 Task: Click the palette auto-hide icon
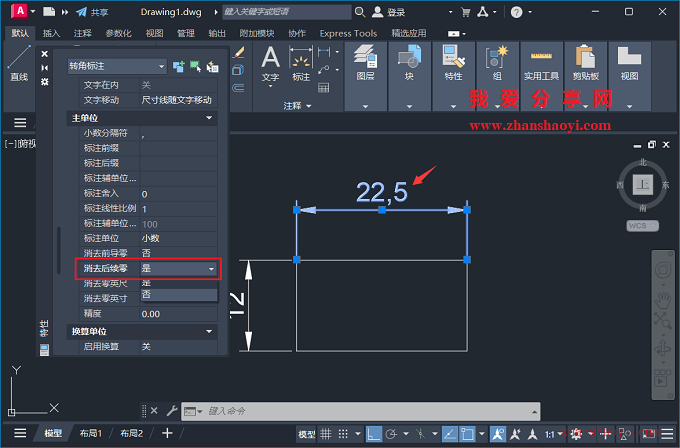[x=45, y=68]
